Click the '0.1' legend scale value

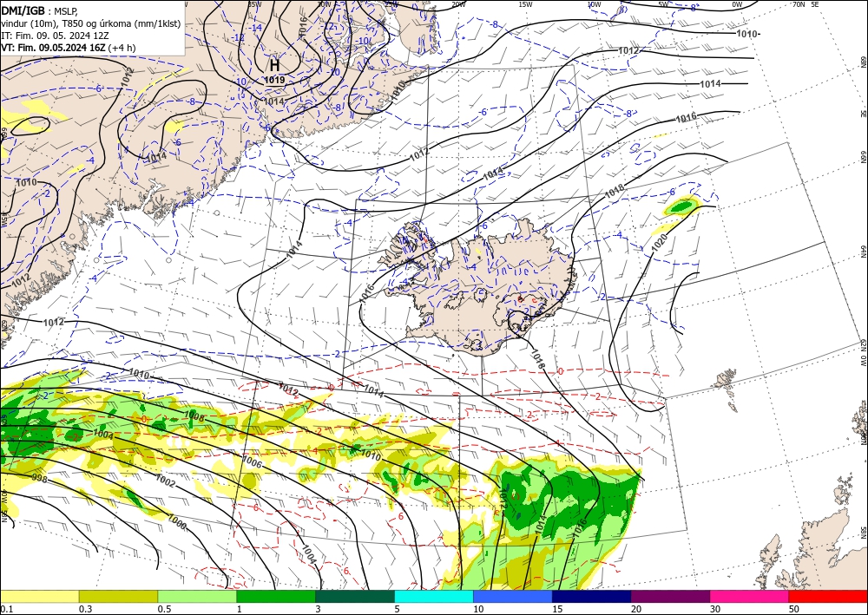click(x=7, y=609)
